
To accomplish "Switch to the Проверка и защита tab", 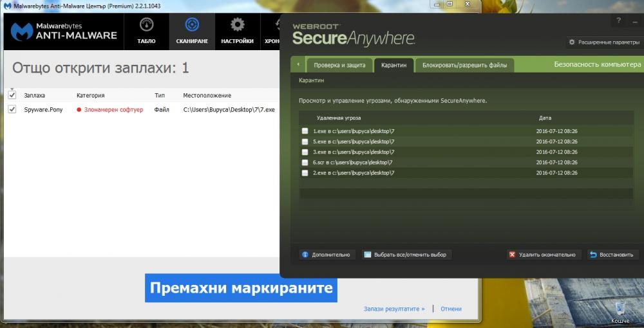I will 339,65.
